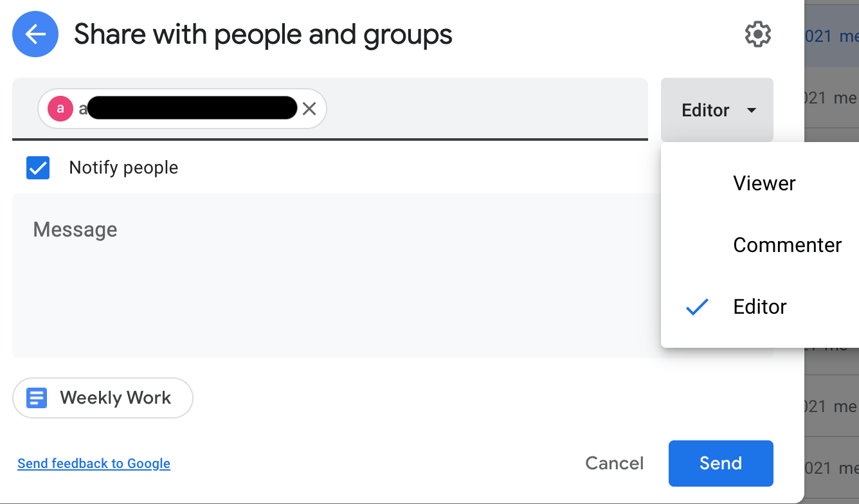Image resolution: width=859 pixels, height=504 pixels.
Task: Click the pink avatar on the recipient chip
Action: pyautogui.click(x=60, y=108)
